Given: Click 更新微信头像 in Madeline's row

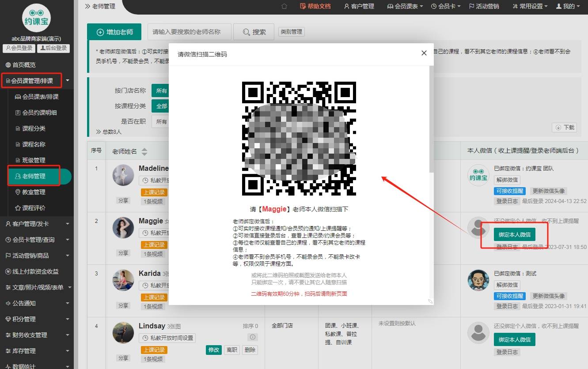Looking at the screenshot, I should [x=549, y=191].
